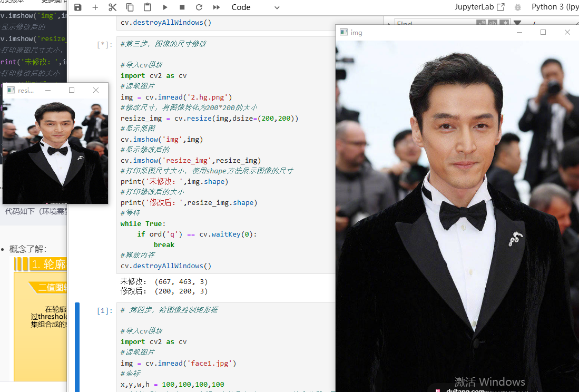
Task: Click into the Find search field
Action: (x=436, y=23)
